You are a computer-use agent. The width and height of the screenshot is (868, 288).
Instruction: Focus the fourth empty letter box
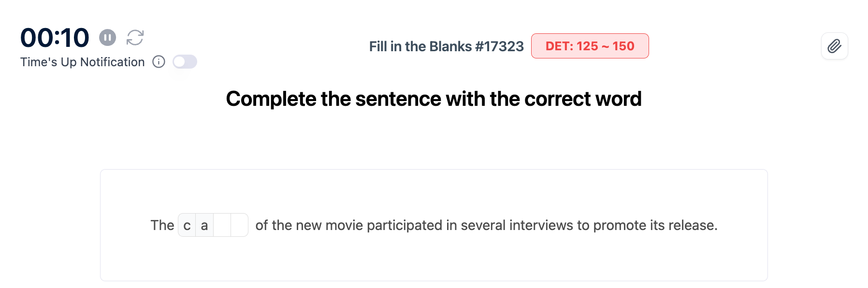239,225
